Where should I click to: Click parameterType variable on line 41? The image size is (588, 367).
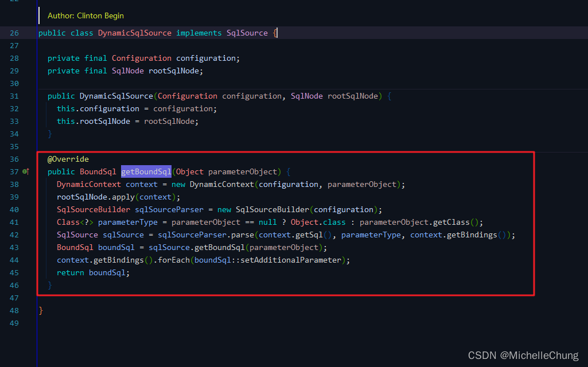pyautogui.click(x=127, y=222)
